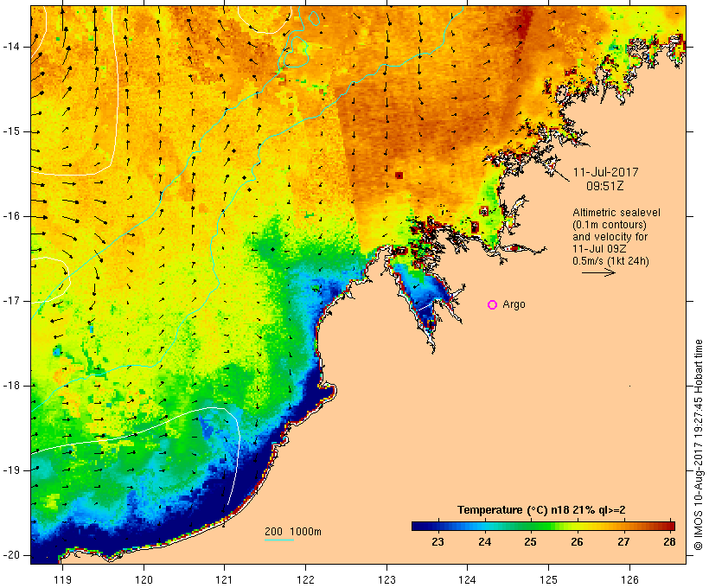Click the longitude axis label '121'
709x588 pixels.
[224, 579]
